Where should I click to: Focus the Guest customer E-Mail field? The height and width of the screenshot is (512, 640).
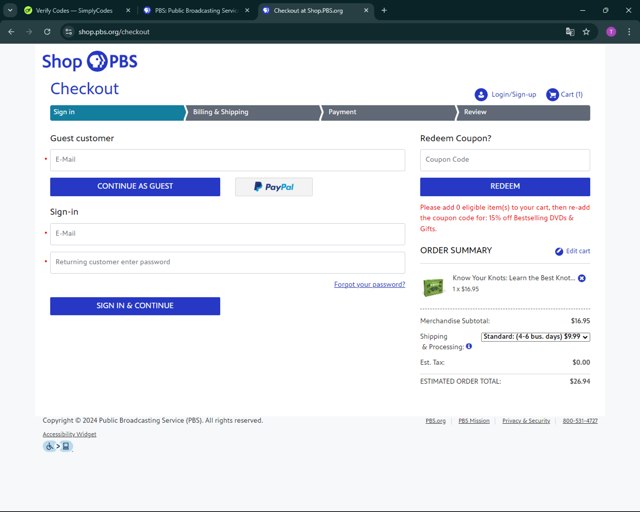click(x=228, y=160)
